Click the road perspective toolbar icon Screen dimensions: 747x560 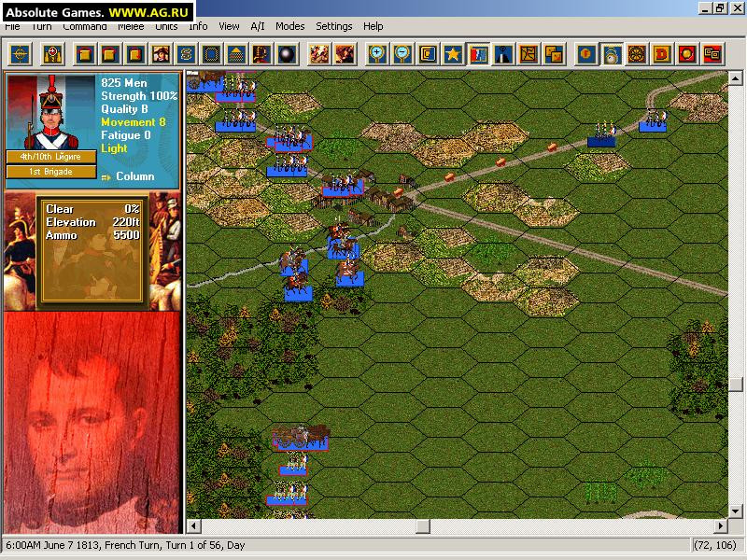pos(503,54)
